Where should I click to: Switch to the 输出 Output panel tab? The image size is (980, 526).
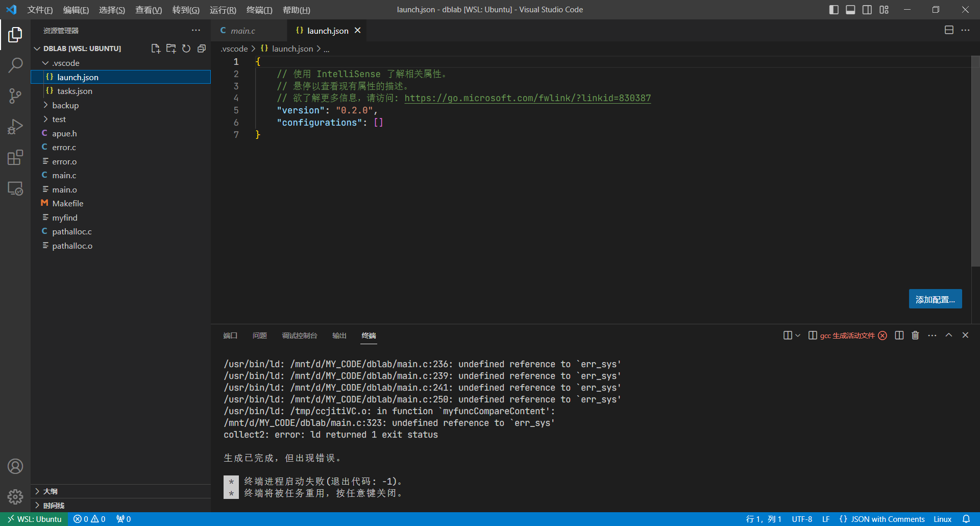click(x=339, y=336)
